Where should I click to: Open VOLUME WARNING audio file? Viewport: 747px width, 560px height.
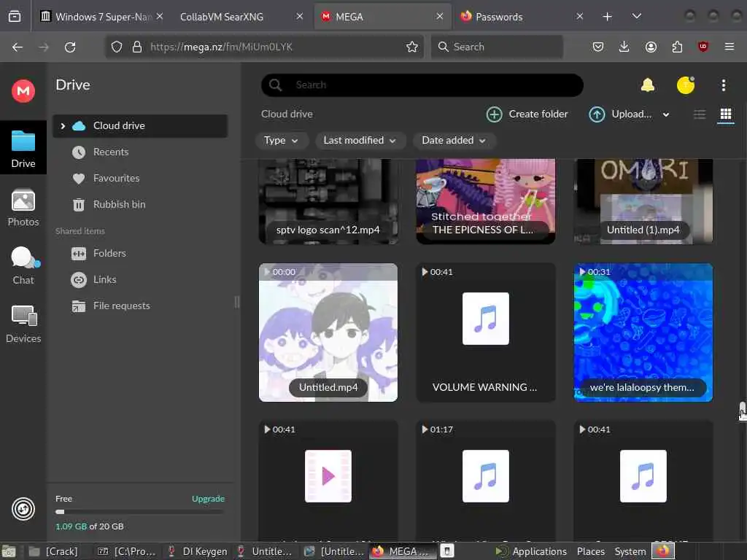pyautogui.click(x=485, y=332)
